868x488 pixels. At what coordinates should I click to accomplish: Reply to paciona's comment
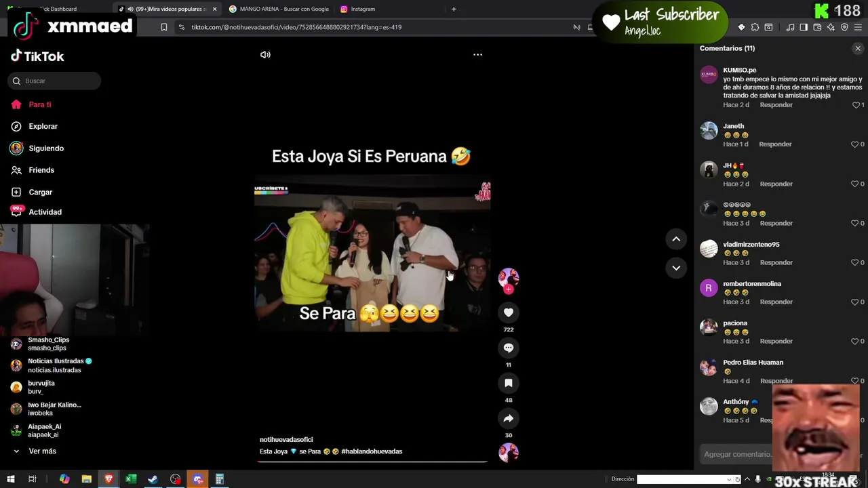pos(776,341)
